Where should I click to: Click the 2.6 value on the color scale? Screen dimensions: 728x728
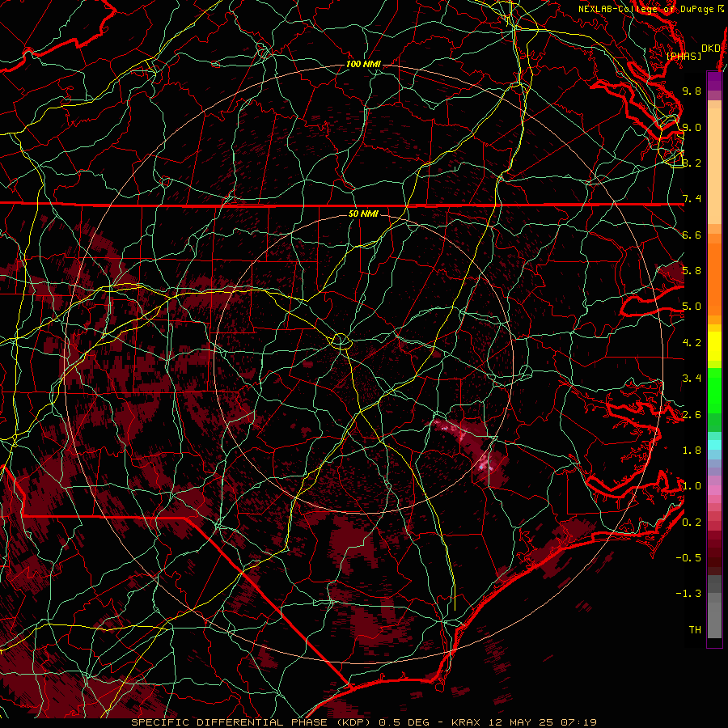[x=692, y=415]
